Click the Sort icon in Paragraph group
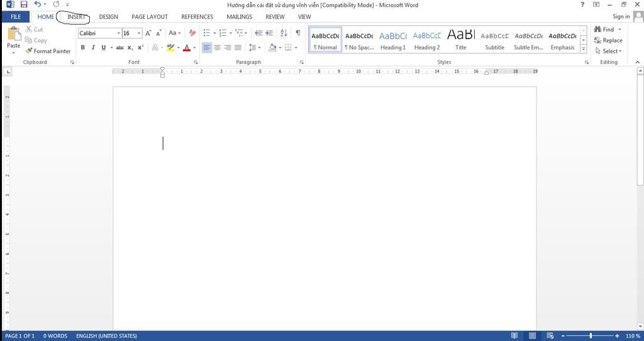This screenshot has height=341, width=644. pyautogui.click(x=284, y=33)
